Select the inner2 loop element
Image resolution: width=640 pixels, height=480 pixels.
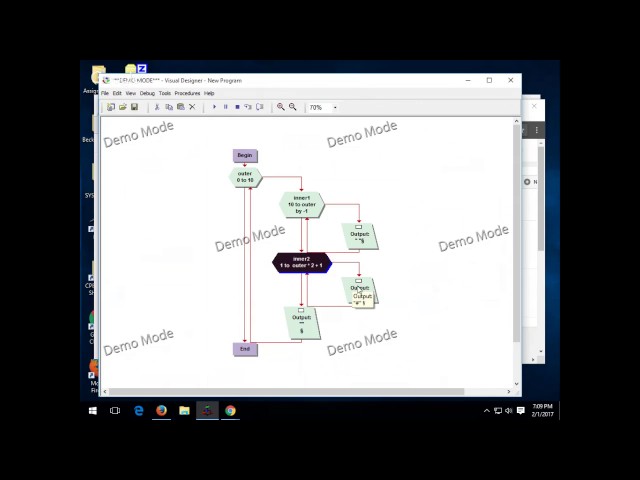(x=302, y=262)
